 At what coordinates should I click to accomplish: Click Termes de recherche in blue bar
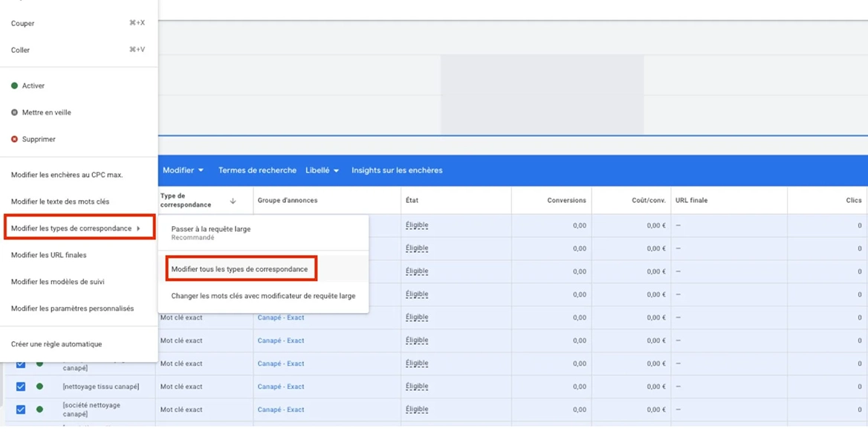point(257,170)
